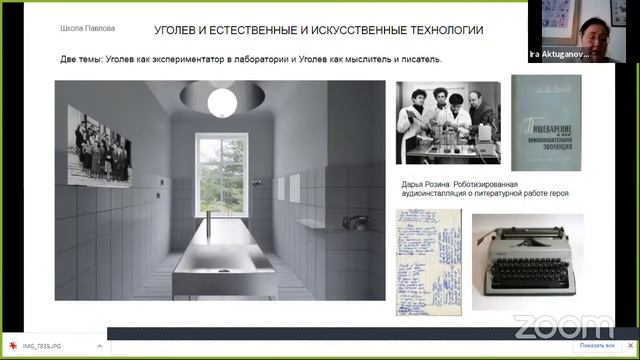Screen dimensions: 640x360
Task: Click the 'Дарья Розина. Роботизированная' caption text
Action: (485, 189)
